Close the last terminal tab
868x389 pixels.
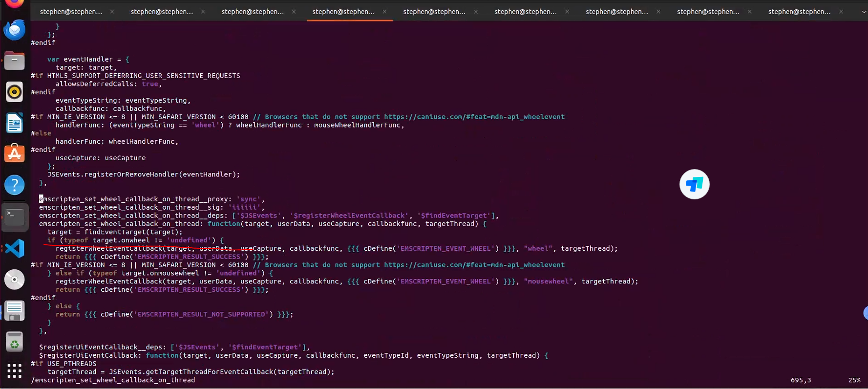click(x=841, y=12)
